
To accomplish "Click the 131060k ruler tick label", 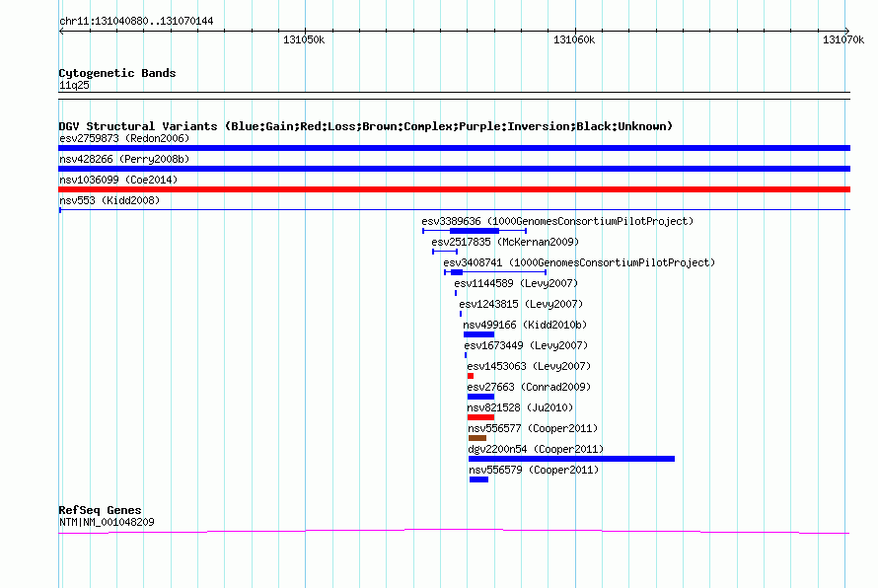I will point(574,39).
